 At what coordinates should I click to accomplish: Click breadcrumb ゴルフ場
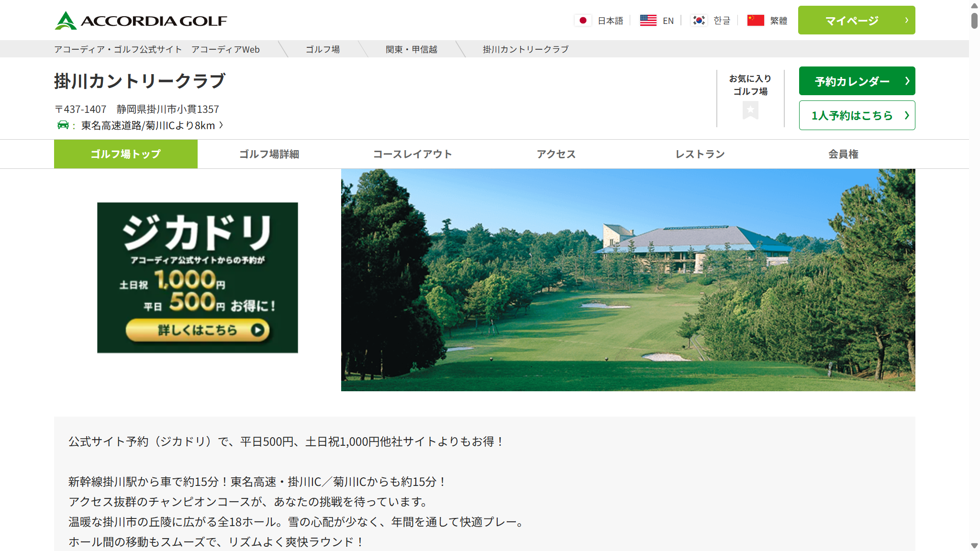point(323,49)
